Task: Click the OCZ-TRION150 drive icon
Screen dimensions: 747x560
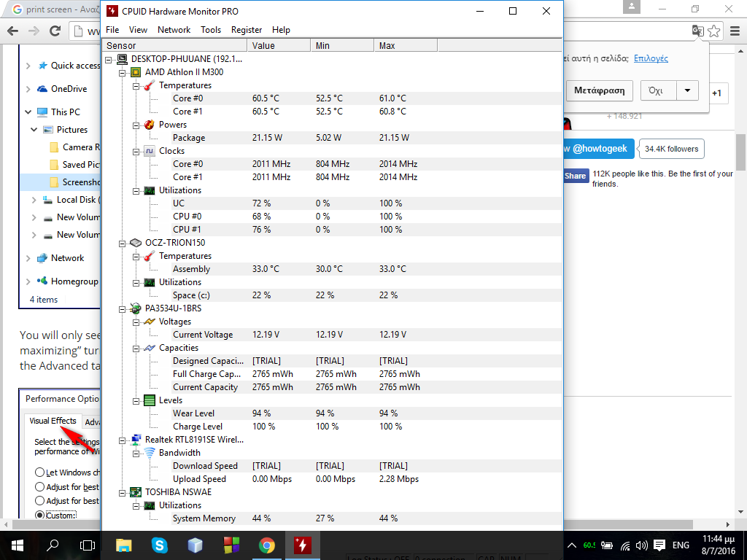Action: [136, 243]
